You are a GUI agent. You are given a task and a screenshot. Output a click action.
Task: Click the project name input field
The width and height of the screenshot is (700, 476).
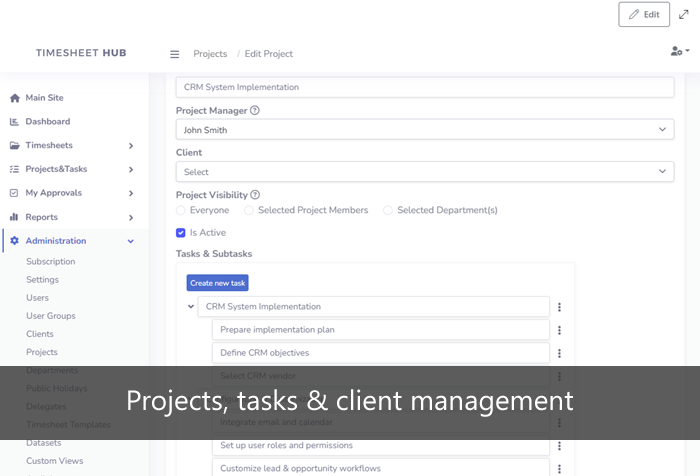[425, 87]
